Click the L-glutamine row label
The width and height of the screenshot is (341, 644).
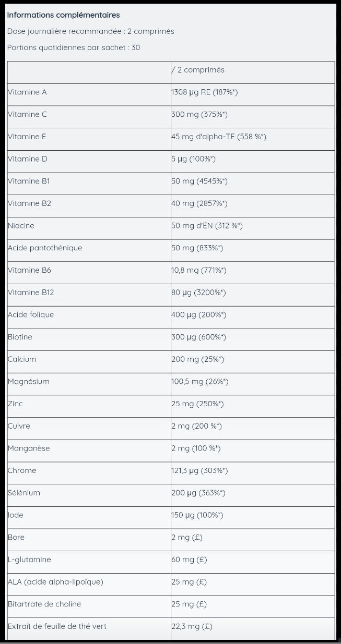pos(30,560)
